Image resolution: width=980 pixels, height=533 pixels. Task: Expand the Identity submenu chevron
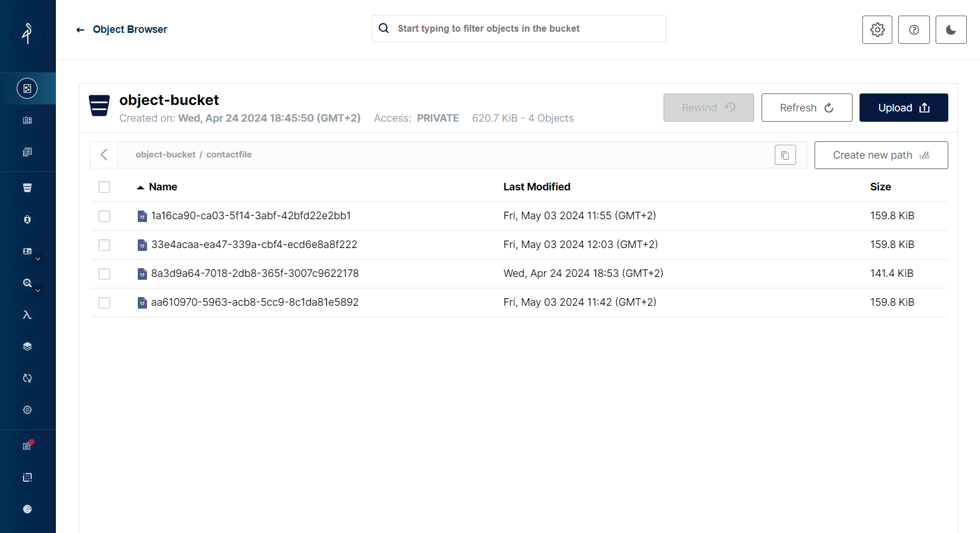click(x=38, y=259)
